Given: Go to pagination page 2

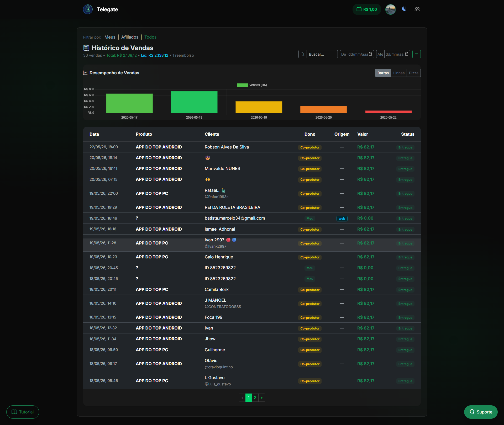Looking at the screenshot, I should (x=255, y=398).
